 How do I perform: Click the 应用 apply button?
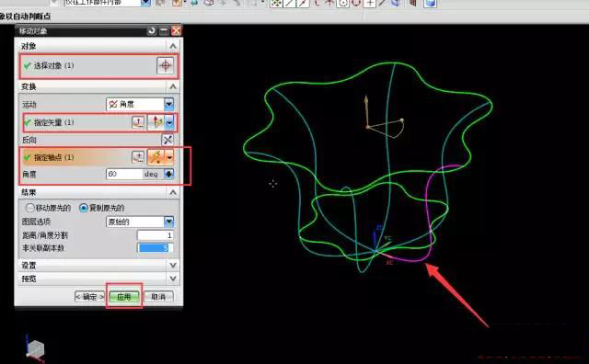124,297
